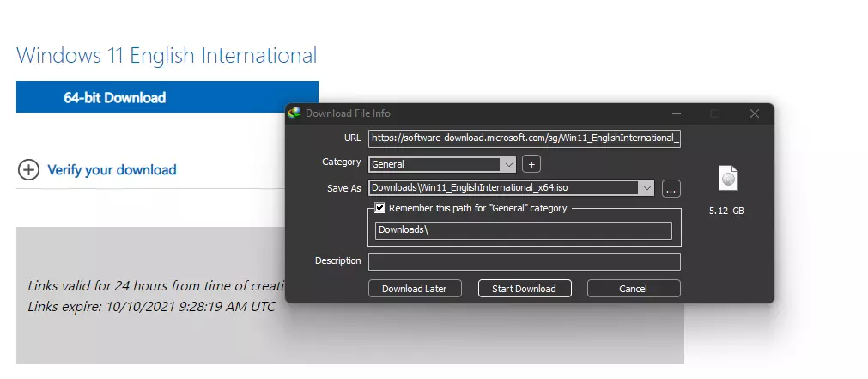This screenshot has width=868, height=379.
Task: Minimize the Download File Info dialog
Action: pos(677,113)
